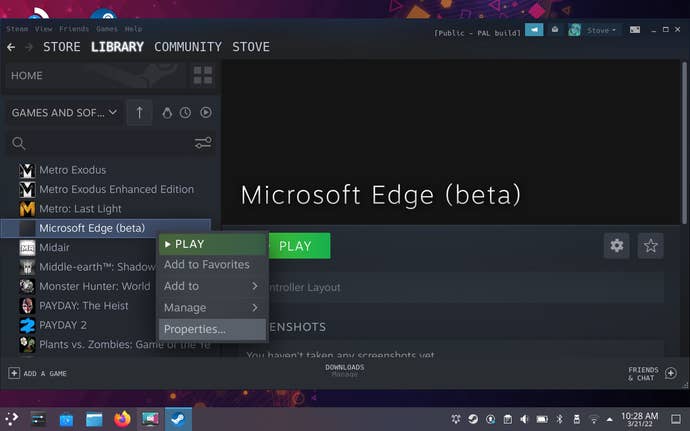Collapse list with the up arrow button
The image size is (690, 431).
[139, 113]
